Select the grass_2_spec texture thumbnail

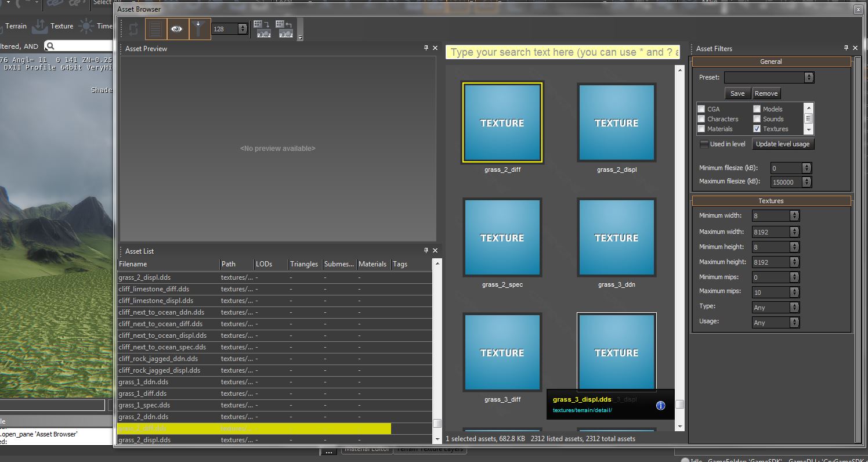pos(502,238)
